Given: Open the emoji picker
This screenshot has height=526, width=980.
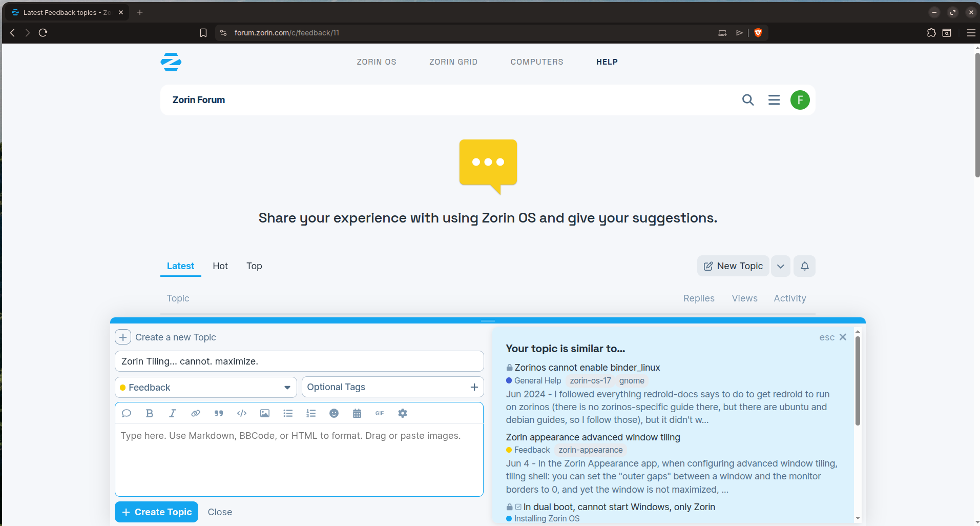Looking at the screenshot, I should (334, 413).
